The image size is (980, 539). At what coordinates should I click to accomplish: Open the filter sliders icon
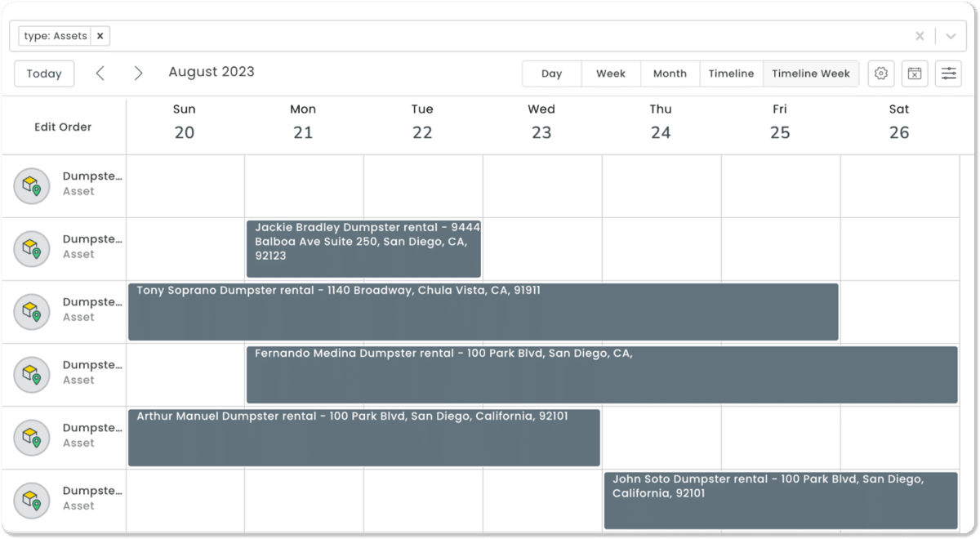tap(948, 73)
